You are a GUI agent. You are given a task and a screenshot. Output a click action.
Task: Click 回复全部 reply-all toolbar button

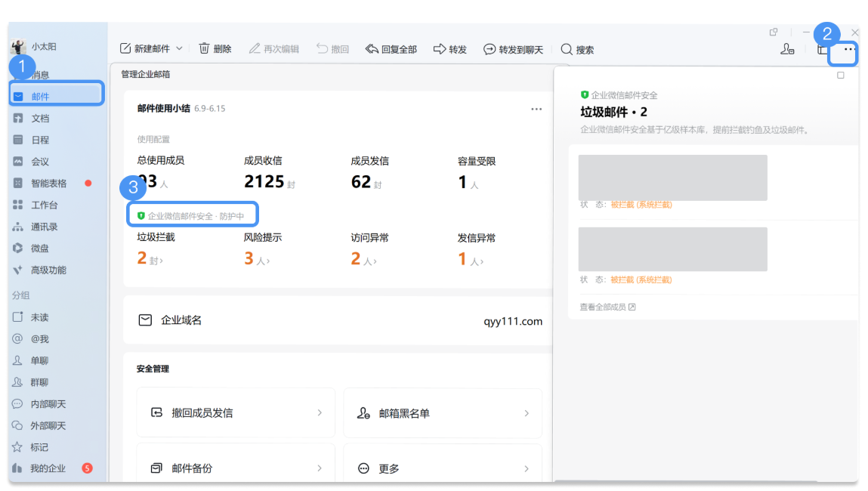pos(391,49)
